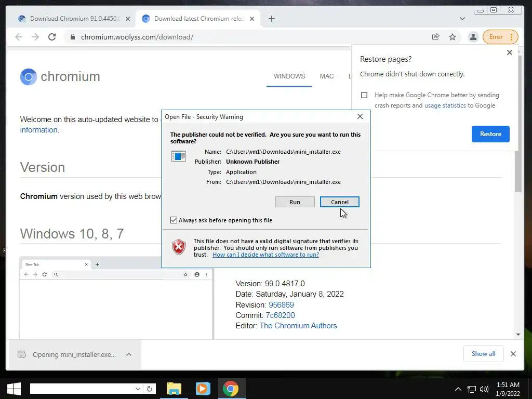Enable sending crash reports checkbox

coord(364,95)
